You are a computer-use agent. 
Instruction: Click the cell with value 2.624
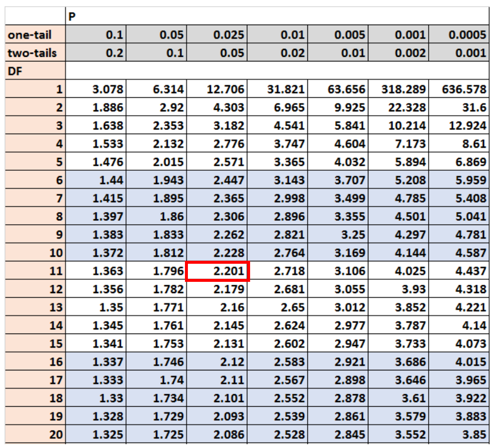(277, 325)
